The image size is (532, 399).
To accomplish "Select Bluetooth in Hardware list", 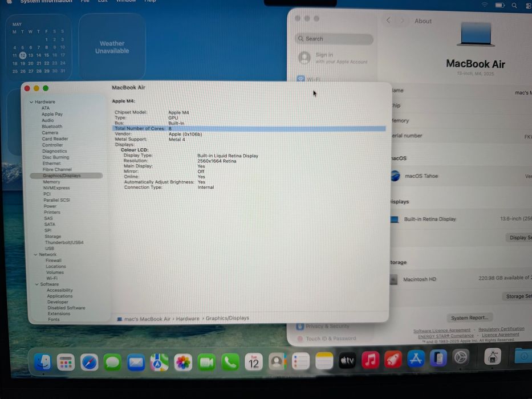I will point(52,127).
